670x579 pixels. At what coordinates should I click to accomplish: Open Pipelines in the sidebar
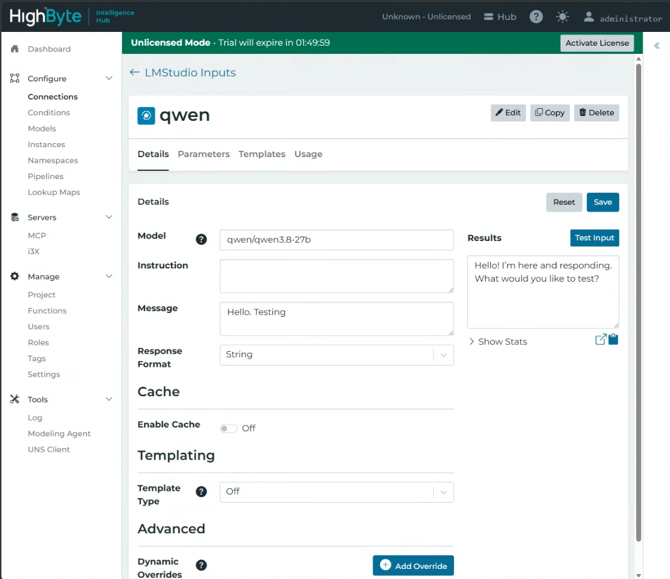(45, 176)
